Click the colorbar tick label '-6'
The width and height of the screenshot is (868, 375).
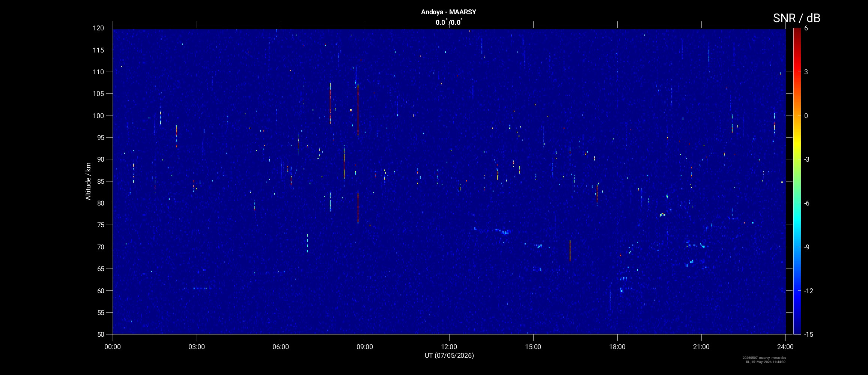click(807, 203)
